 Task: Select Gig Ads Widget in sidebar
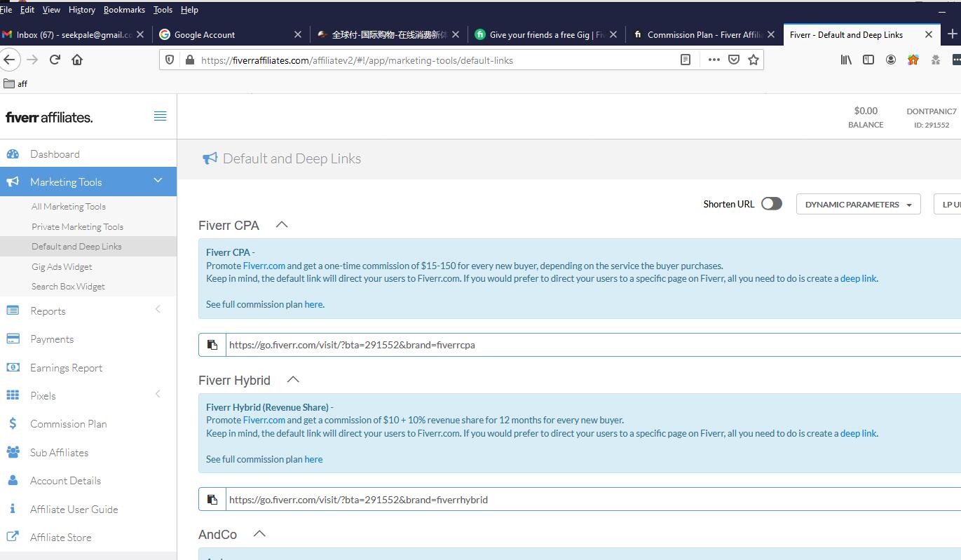[x=62, y=266]
